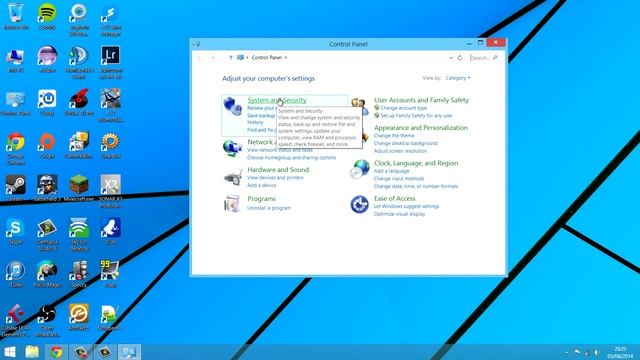Screen dimensions: 640x360
Task: Click Add a device link
Action: click(262, 185)
